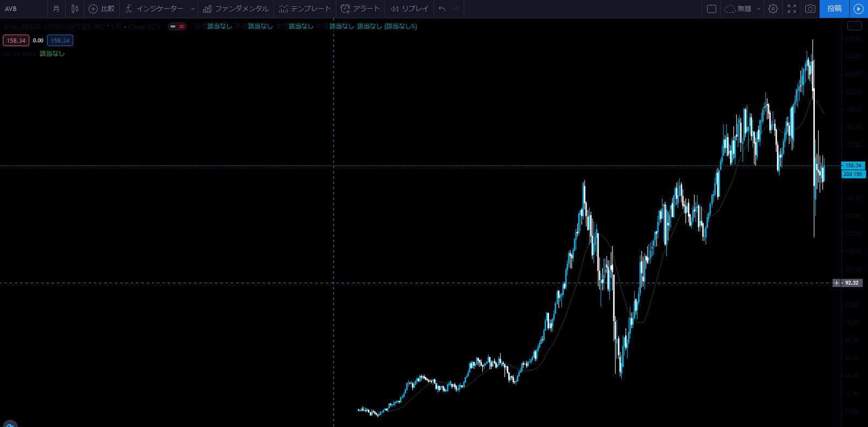Image resolution: width=868 pixels, height=427 pixels.
Task: Open the 無題 layout dropdown chevron
Action: click(758, 9)
